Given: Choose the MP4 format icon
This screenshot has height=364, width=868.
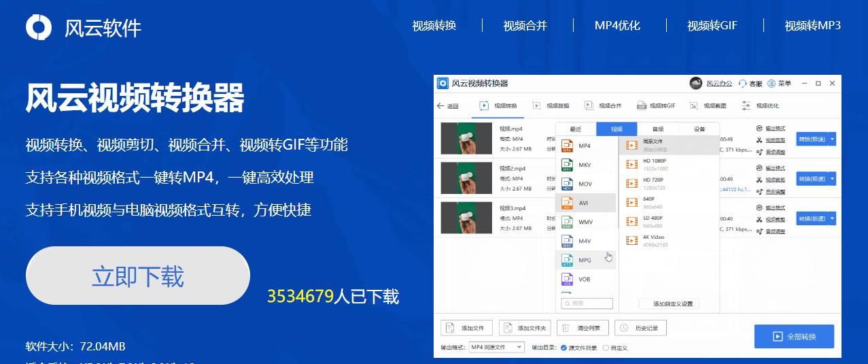Looking at the screenshot, I should (x=568, y=146).
